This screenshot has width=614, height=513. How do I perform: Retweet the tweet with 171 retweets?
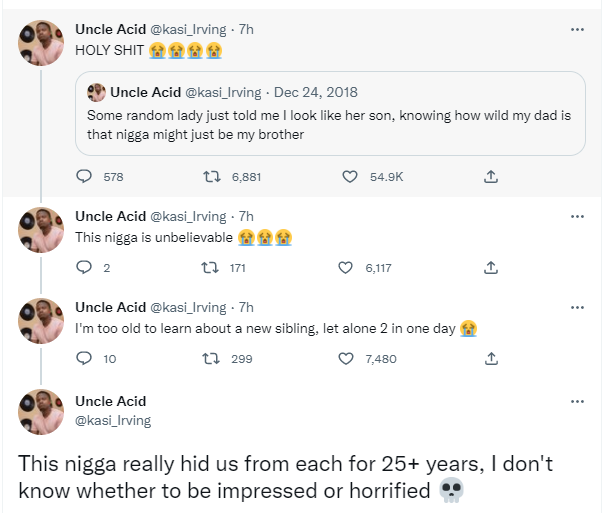[x=211, y=268]
